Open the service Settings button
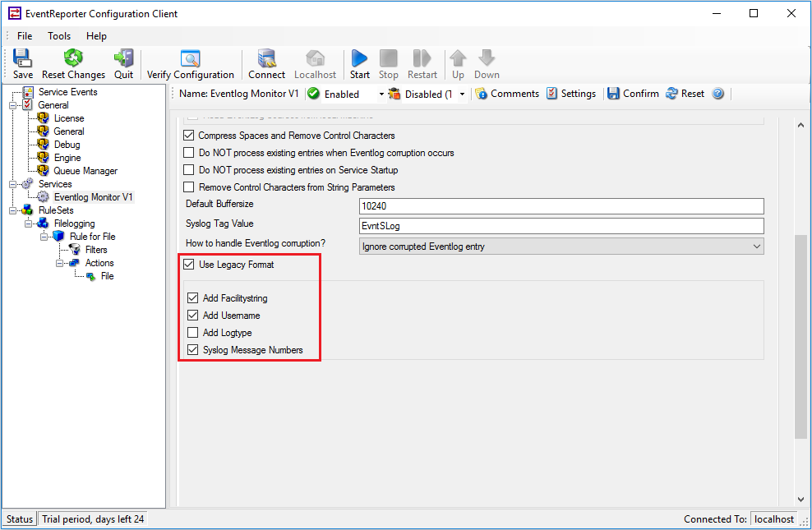 (571, 94)
